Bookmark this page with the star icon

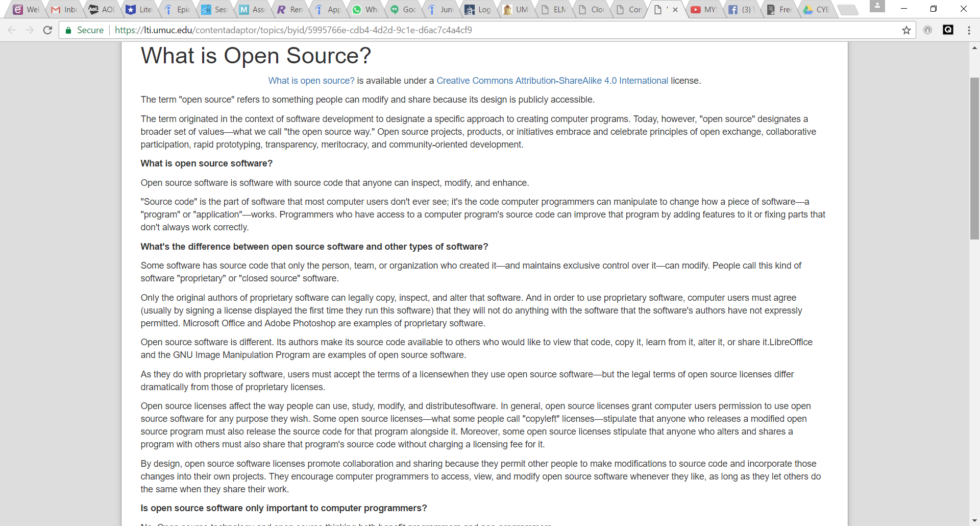906,30
